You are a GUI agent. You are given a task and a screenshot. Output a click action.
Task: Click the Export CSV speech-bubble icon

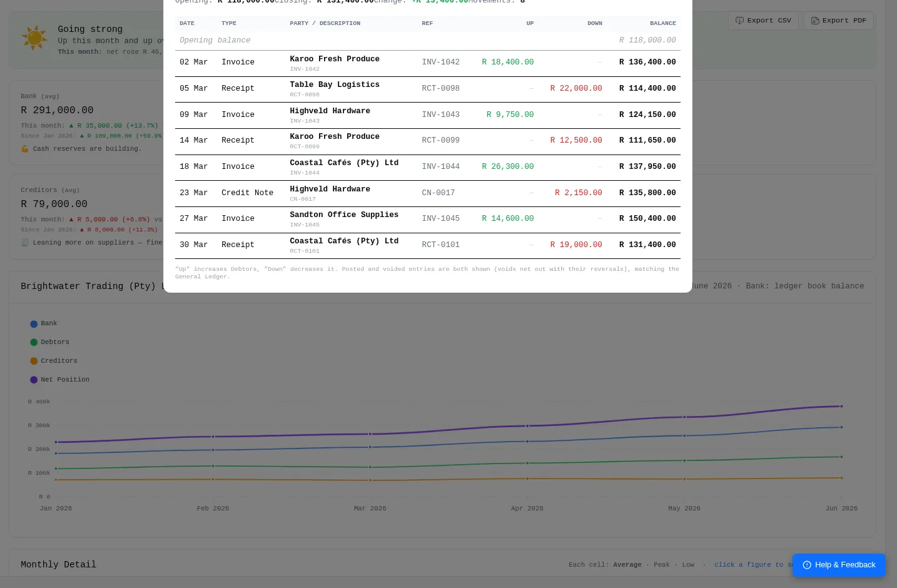point(739,21)
